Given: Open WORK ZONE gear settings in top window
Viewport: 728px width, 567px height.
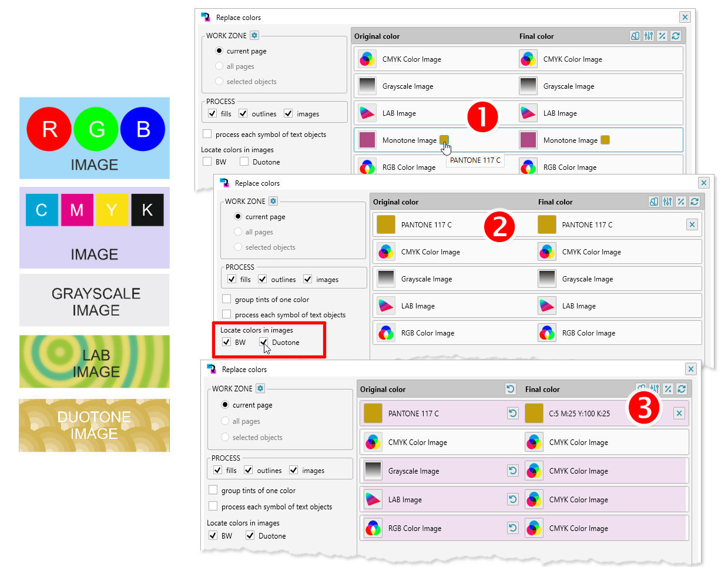Looking at the screenshot, I should tap(254, 35).
